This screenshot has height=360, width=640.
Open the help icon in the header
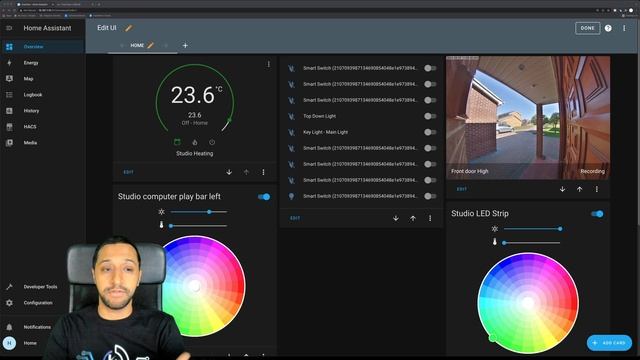coord(608,28)
